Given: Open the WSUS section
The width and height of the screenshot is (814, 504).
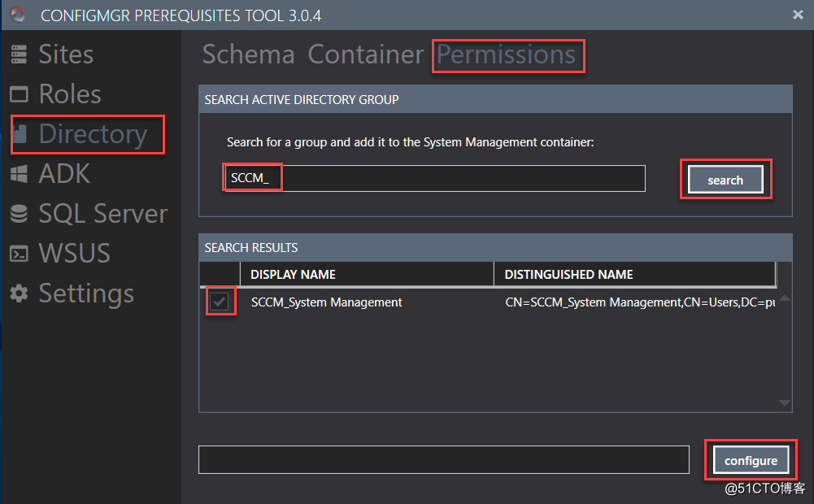Looking at the screenshot, I should (x=74, y=254).
